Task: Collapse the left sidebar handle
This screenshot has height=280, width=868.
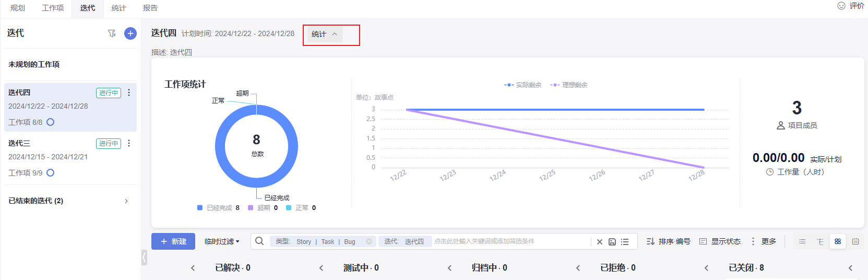Action: (x=144, y=258)
